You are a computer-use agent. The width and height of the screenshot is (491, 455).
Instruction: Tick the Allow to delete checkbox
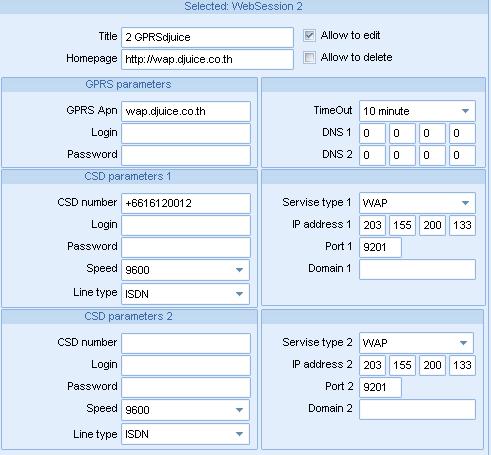pos(309,57)
